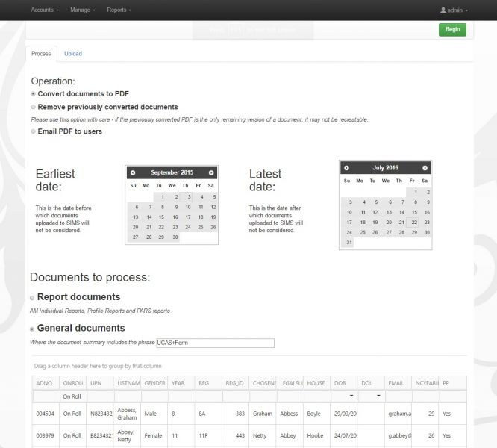497x448 pixels.
Task: Click ADNO cell 004504
Action: pyautogui.click(x=46, y=414)
